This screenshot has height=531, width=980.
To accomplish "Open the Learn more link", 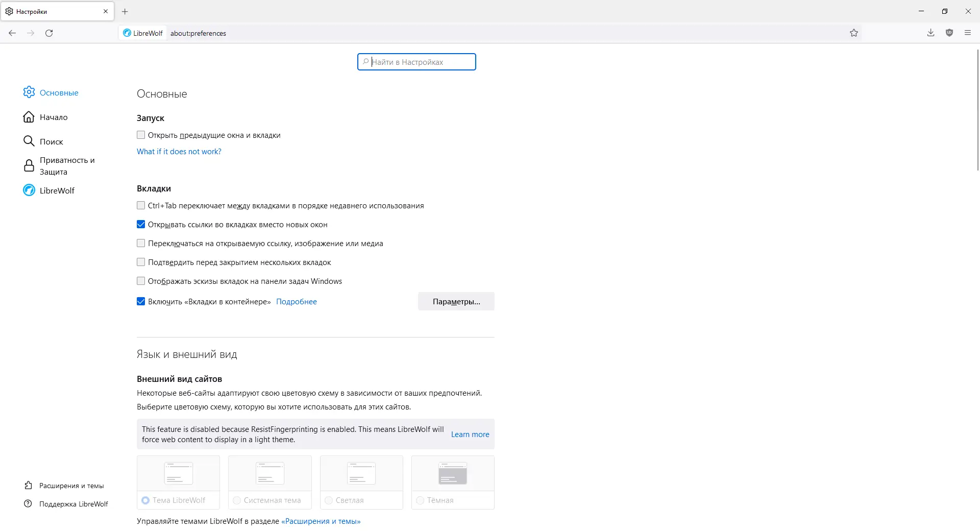I will [x=470, y=434].
